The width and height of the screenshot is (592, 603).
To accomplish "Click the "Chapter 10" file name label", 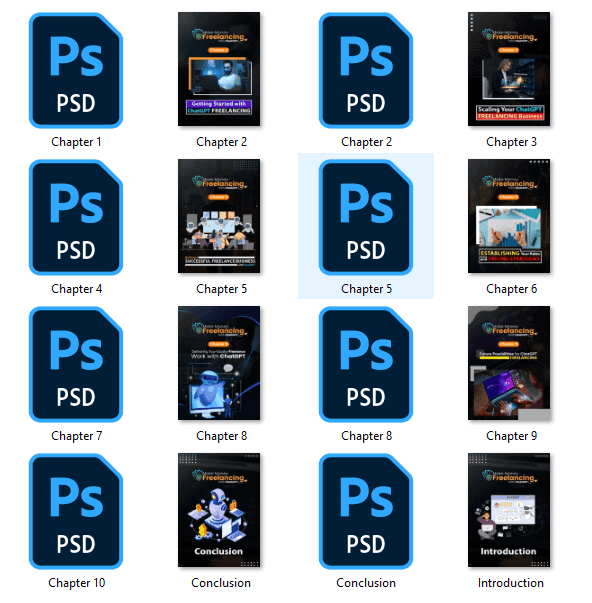I will tap(76, 583).
